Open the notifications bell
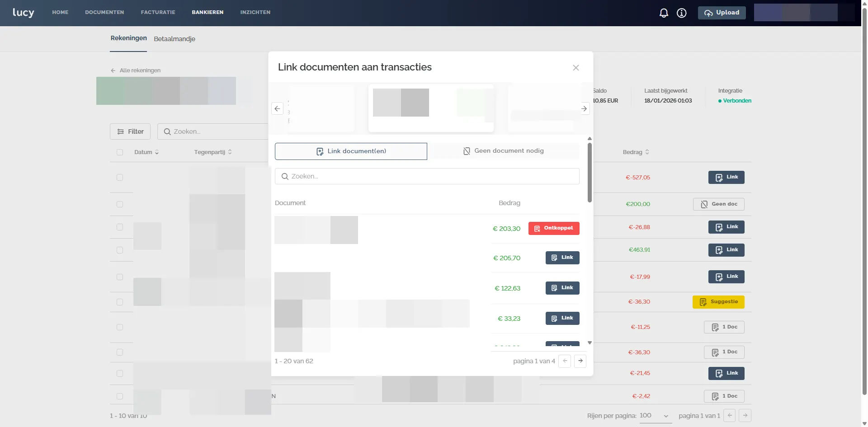 point(664,13)
